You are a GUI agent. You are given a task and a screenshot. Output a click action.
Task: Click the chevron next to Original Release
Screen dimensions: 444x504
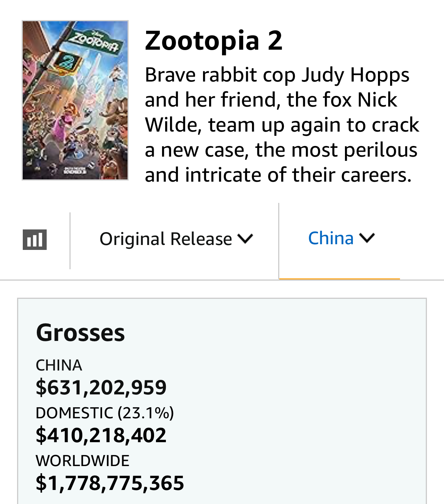click(x=245, y=239)
